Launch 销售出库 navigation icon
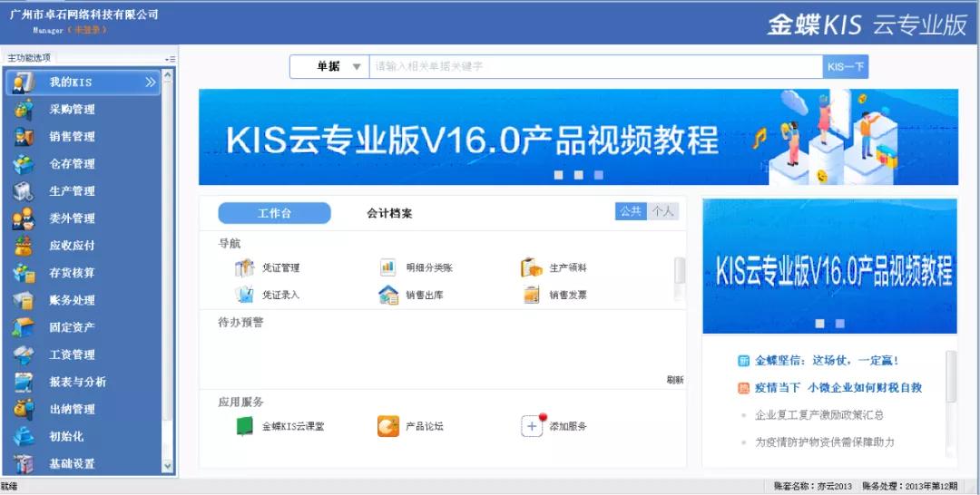This screenshot has height=495, width=980. pos(388,295)
